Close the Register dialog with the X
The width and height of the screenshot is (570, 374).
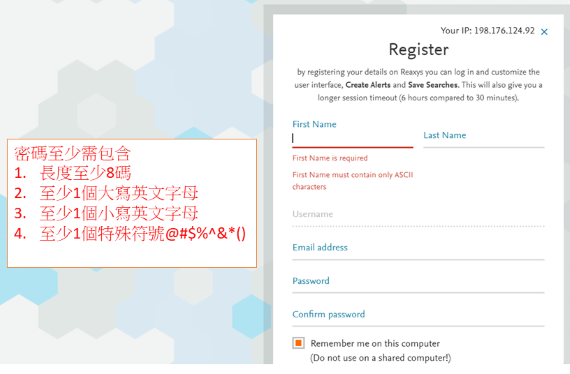click(544, 32)
